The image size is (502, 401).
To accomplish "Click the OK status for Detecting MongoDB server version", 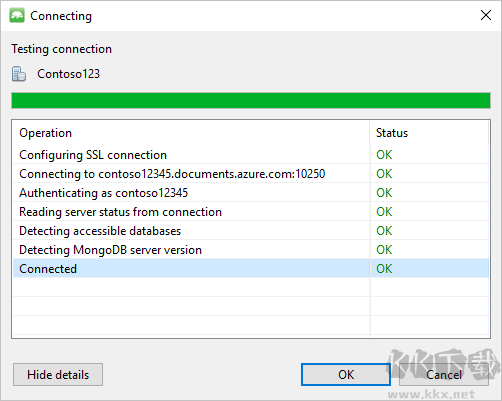I will [384, 250].
